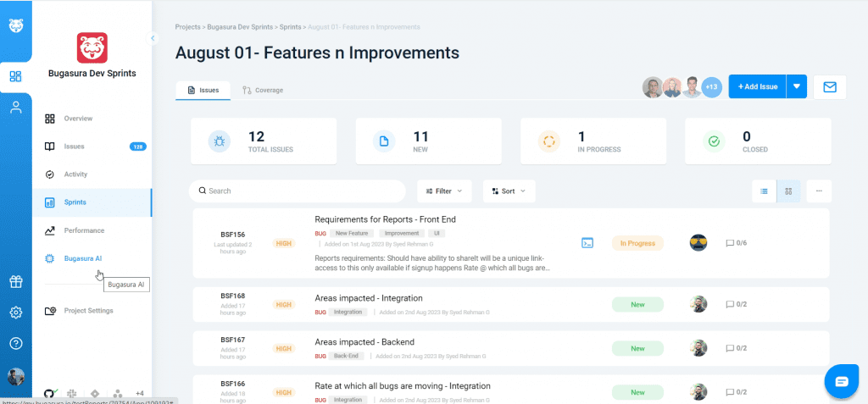868x404 pixels.
Task: Click the Total Issues stat card
Action: 264,141
